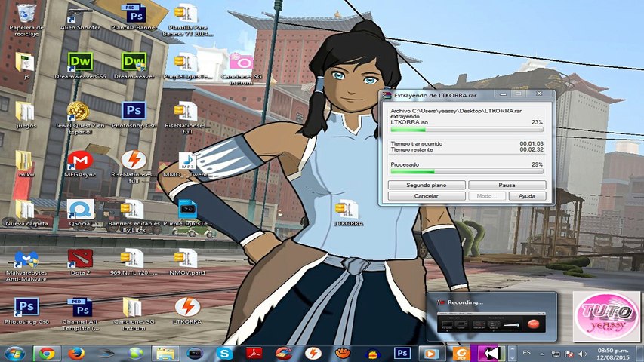Select the pink camera Canciones SG instrum icon
Screen dimensions: 644x362
(x=241, y=68)
